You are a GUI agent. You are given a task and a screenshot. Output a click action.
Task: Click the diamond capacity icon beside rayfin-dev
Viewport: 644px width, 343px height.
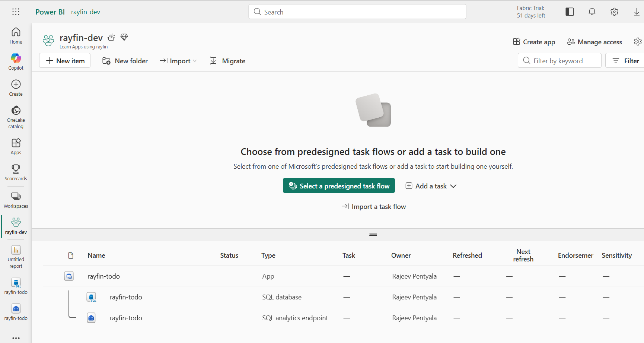click(124, 37)
